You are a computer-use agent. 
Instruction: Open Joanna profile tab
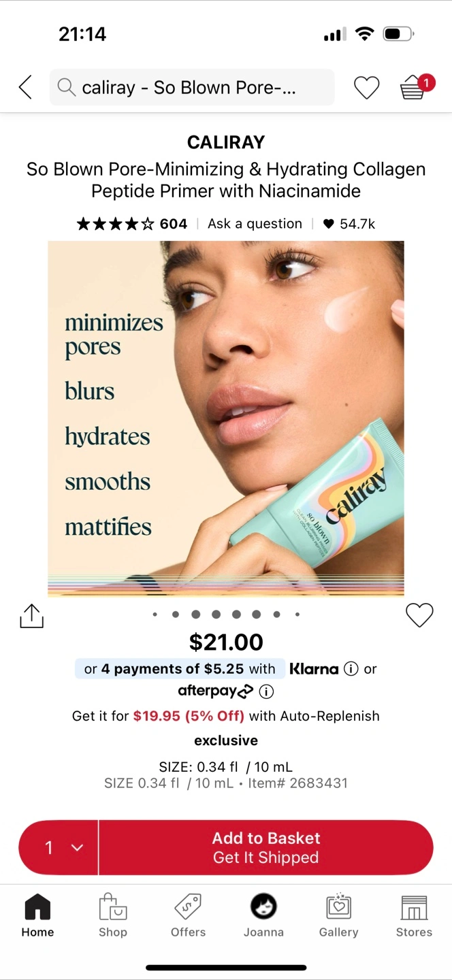[263, 916]
